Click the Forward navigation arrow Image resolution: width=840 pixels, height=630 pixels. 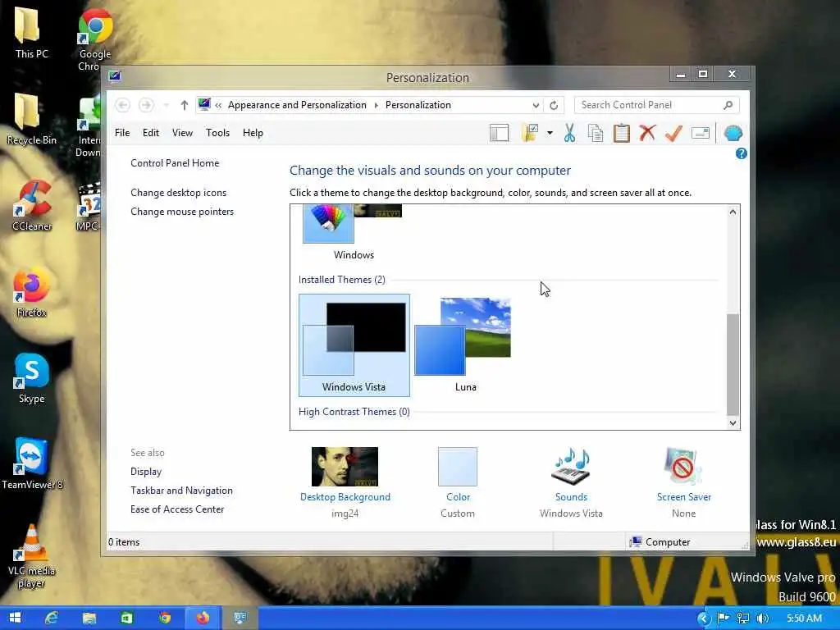(146, 105)
